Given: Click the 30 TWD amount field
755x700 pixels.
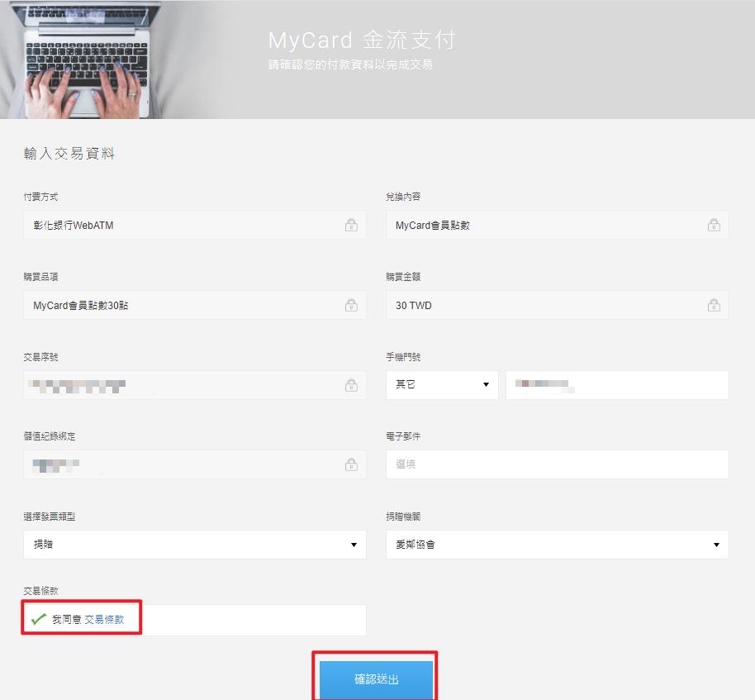Looking at the screenshot, I should pos(545,305).
